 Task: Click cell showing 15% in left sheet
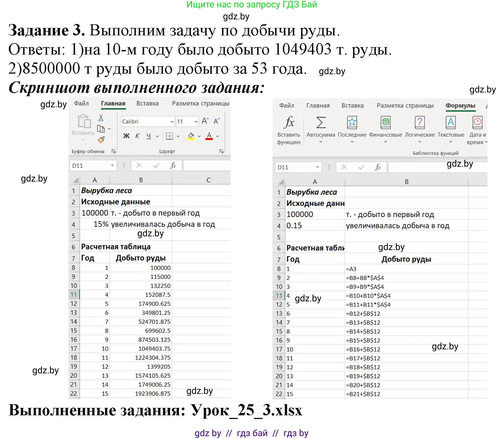tap(95, 224)
